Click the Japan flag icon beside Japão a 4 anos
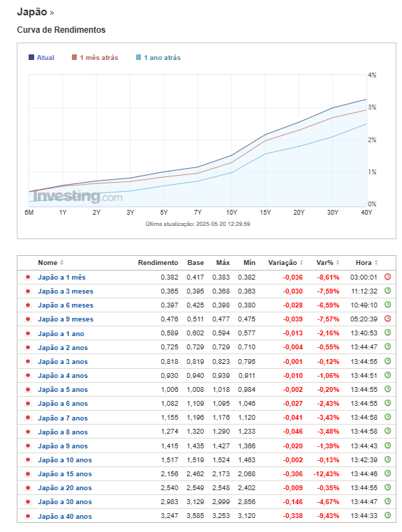 pos(28,375)
